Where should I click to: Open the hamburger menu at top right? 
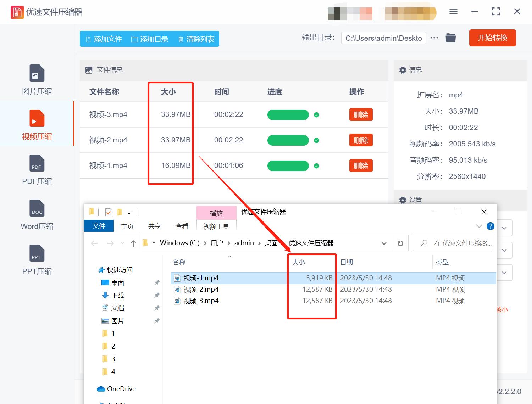pos(453,11)
